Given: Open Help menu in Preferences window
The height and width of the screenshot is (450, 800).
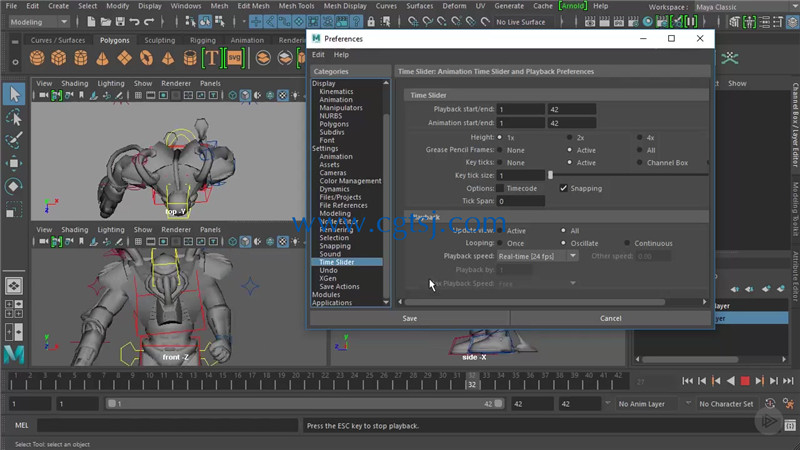Looking at the screenshot, I should pos(341,55).
